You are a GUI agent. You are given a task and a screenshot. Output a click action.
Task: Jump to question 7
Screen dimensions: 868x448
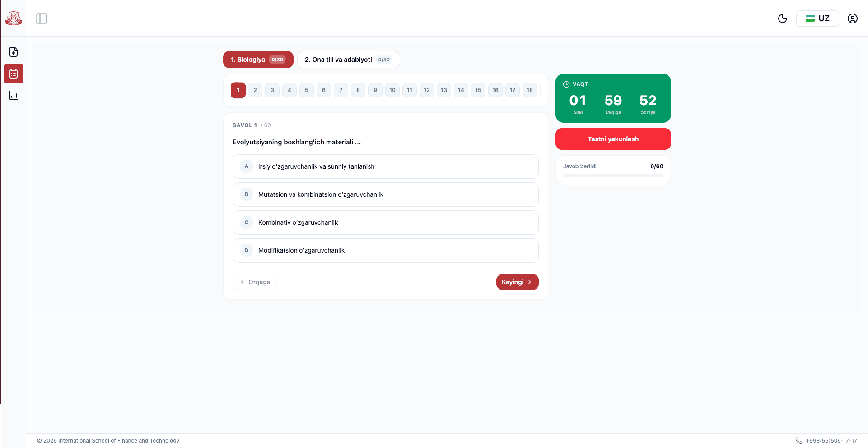point(341,90)
